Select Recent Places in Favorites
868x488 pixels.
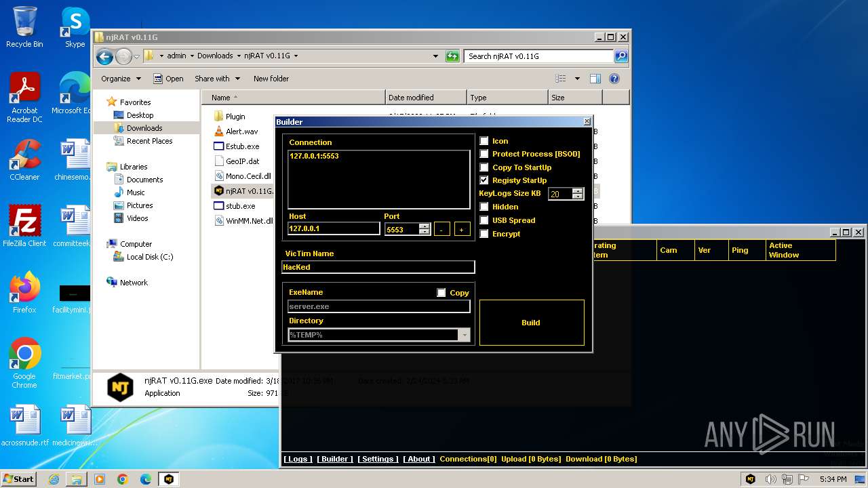[149, 141]
